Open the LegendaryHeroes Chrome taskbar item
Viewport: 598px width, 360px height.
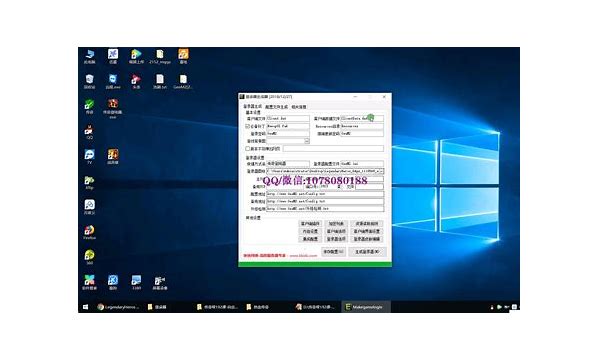118,307
